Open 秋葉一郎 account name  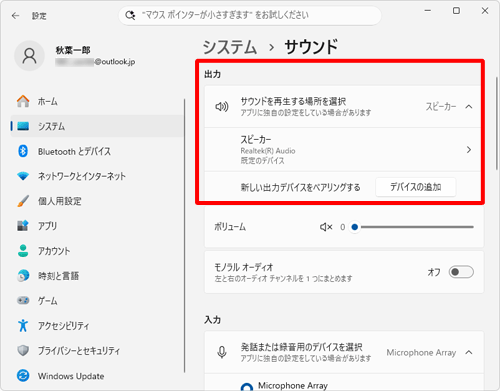(x=73, y=50)
